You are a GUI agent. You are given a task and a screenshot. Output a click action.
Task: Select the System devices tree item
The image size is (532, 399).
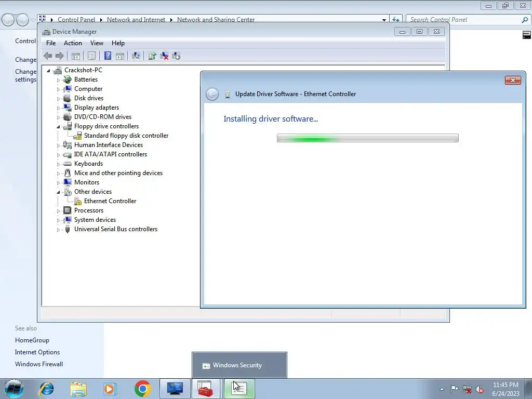[95, 220]
